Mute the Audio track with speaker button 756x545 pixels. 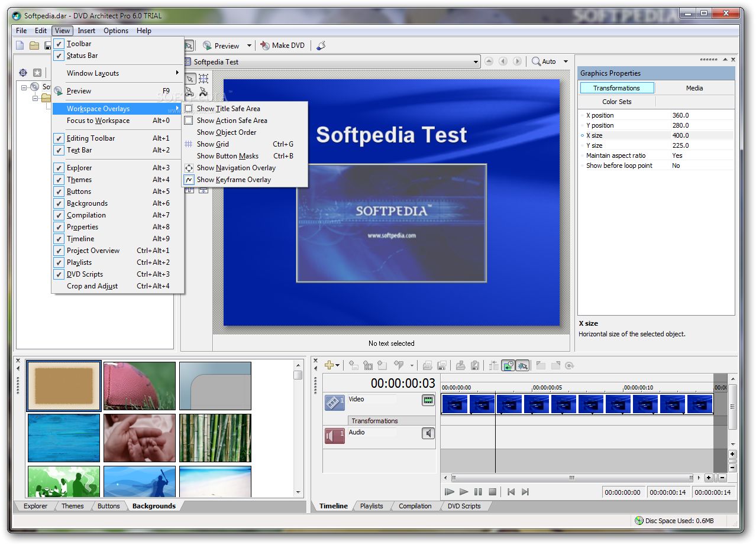pos(428,434)
